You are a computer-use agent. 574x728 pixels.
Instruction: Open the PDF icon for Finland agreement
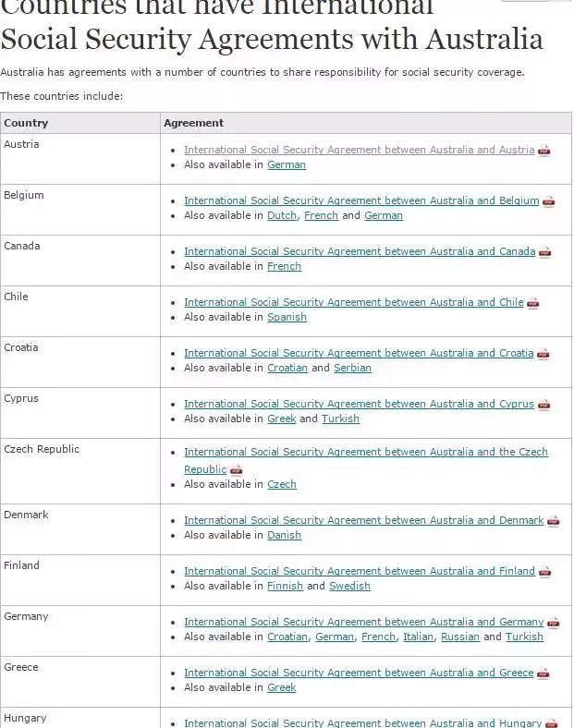click(544, 572)
